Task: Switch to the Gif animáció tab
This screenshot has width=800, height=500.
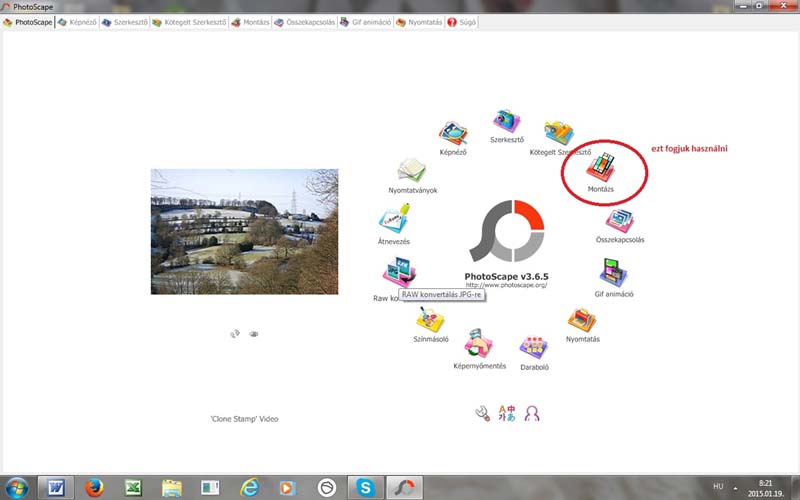Action: (x=365, y=22)
